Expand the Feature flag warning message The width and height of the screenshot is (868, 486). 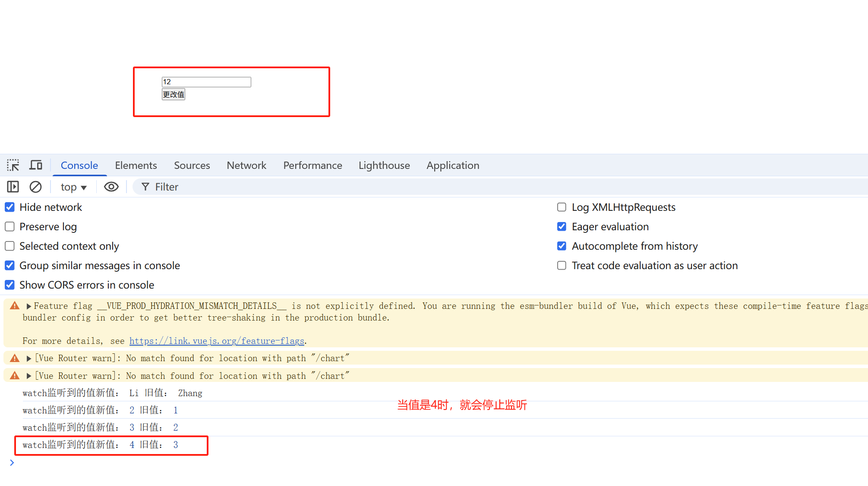(x=28, y=306)
